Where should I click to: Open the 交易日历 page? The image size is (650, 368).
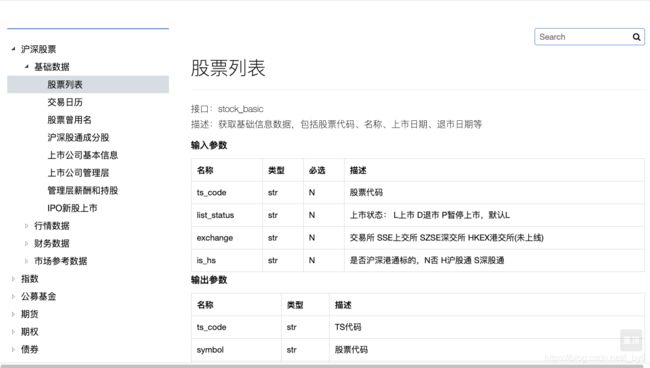pyautogui.click(x=65, y=102)
